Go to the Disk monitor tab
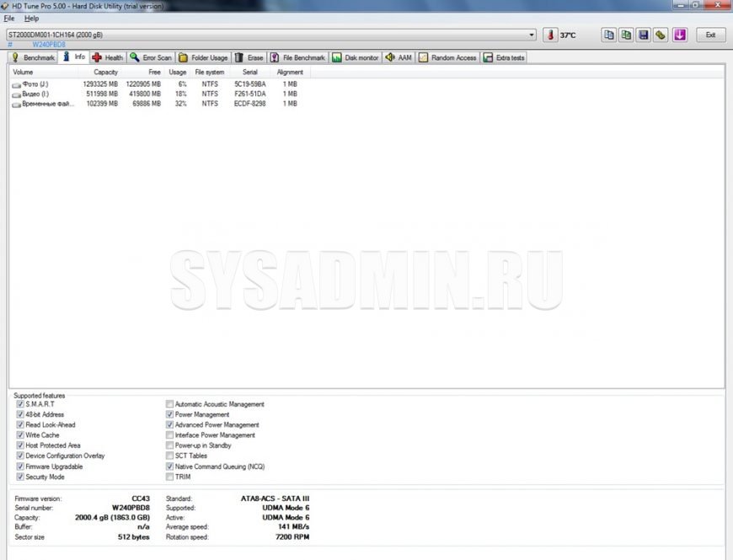 [355, 57]
